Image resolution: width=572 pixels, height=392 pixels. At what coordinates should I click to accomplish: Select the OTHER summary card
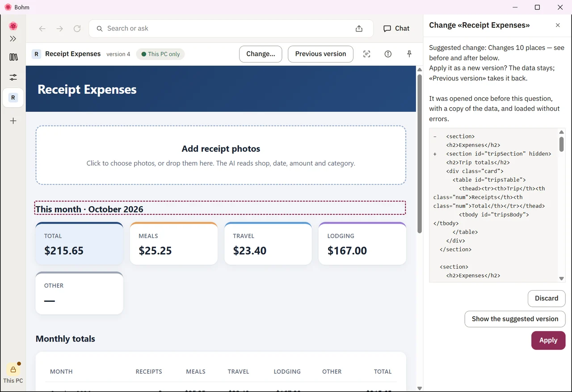coord(80,293)
